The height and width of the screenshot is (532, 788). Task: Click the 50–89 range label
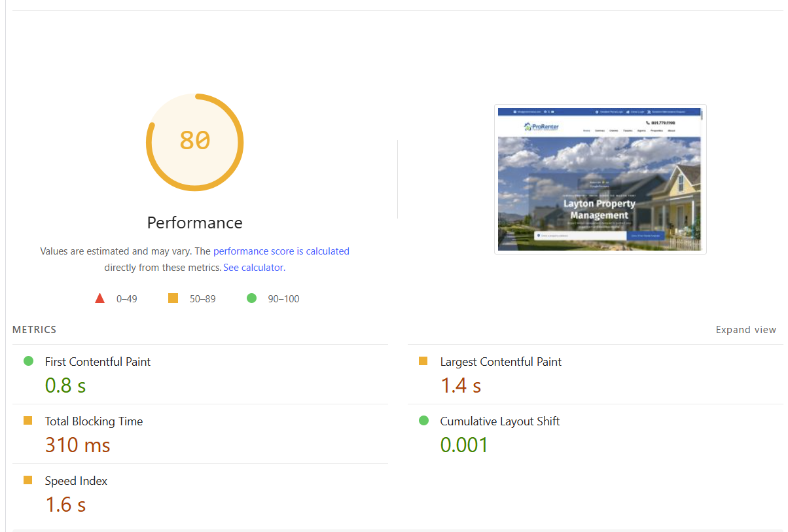coord(202,299)
